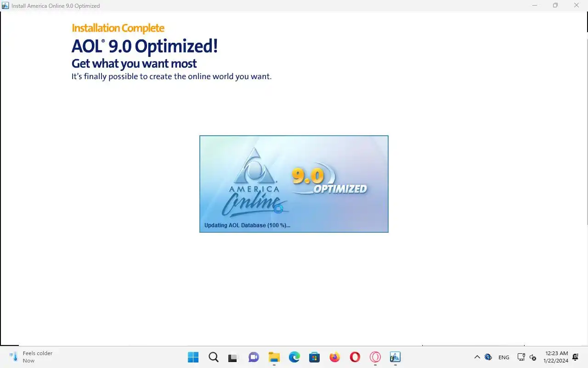Click the 'Get what you want most' subtitle
Screen dimensions: 588x368
134,63
